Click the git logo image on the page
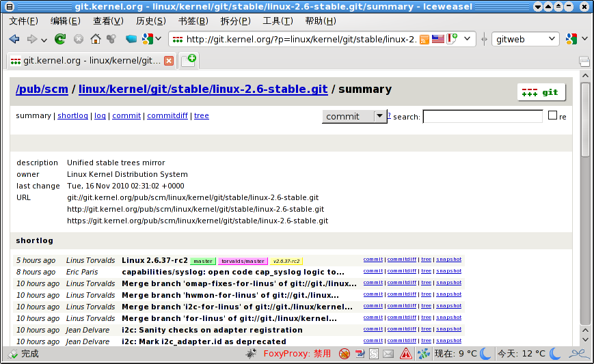This screenshot has height=364, width=594. pyautogui.click(x=541, y=92)
